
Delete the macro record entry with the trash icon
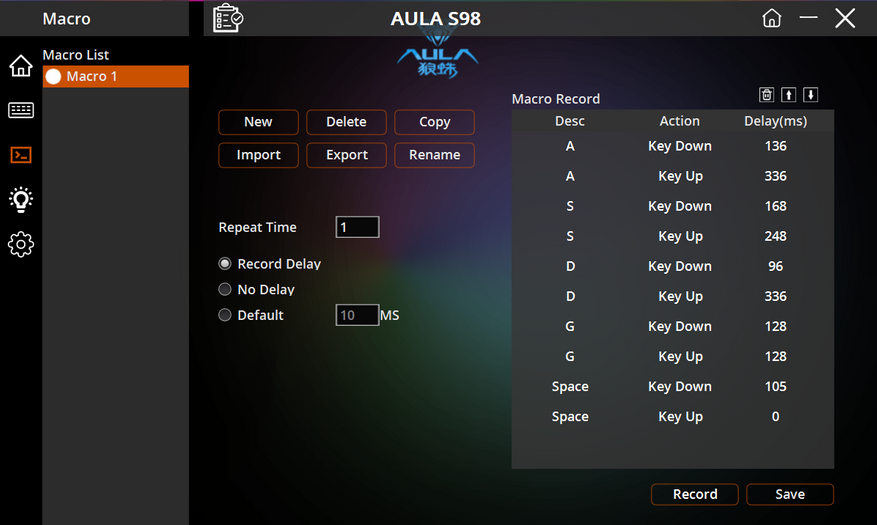point(766,95)
